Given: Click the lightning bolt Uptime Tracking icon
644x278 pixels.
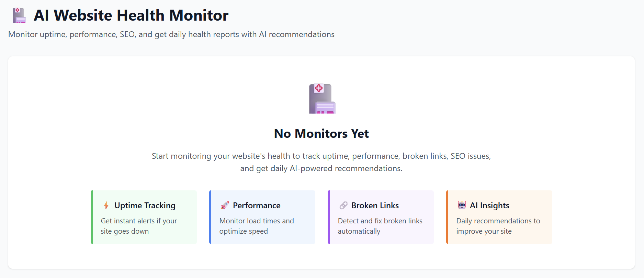Looking at the screenshot, I should pyautogui.click(x=106, y=205).
